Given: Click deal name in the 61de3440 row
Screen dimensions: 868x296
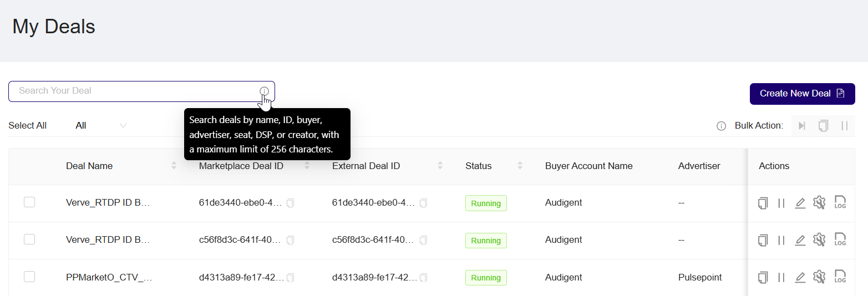Looking at the screenshot, I should pos(108,203).
